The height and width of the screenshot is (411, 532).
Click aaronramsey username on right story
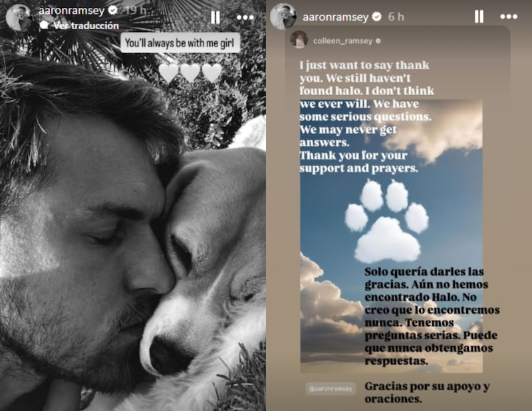click(x=335, y=17)
